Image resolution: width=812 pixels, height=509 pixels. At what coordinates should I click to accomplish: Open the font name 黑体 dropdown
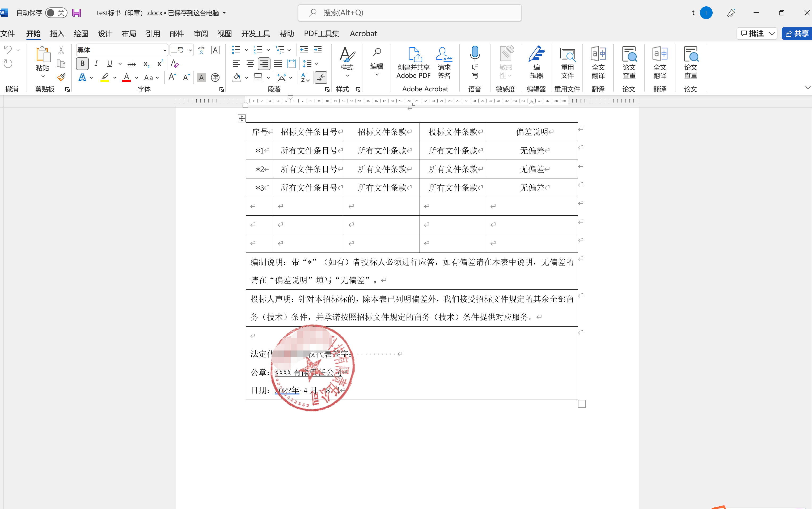165,50
